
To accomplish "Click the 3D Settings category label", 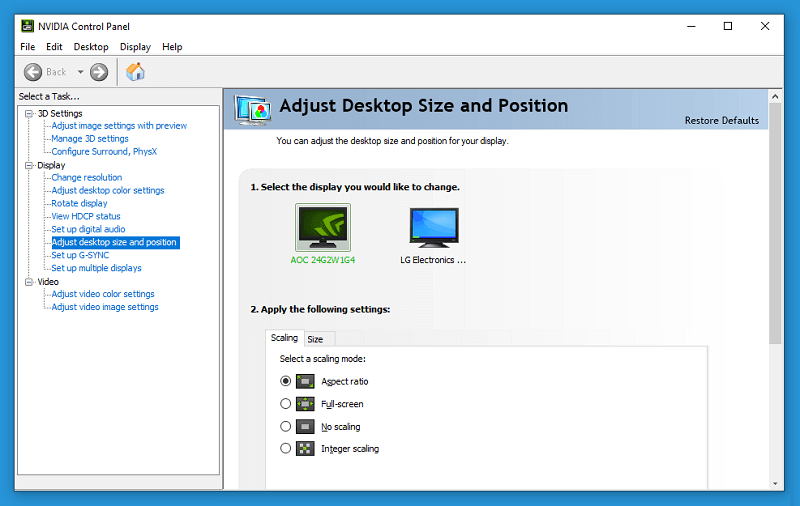I will tap(60, 113).
